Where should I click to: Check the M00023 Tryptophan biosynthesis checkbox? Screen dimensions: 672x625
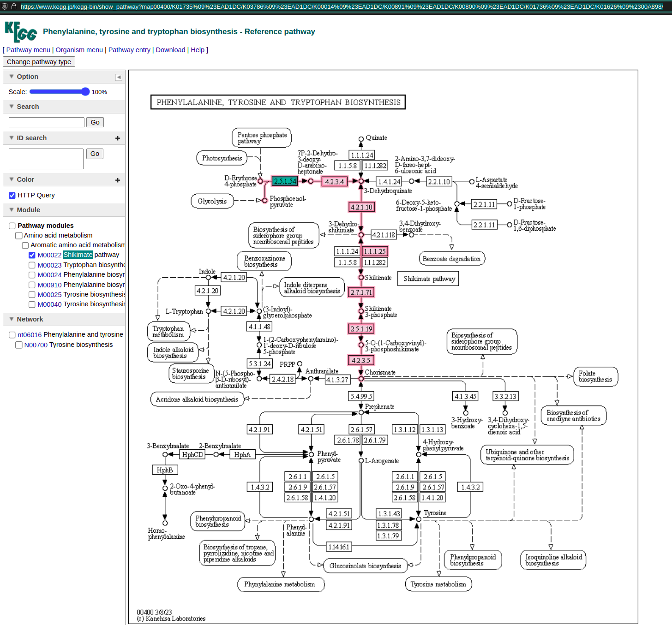pos(32,265)
